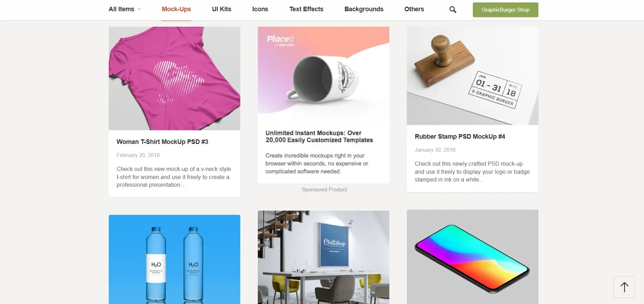Open the Woman T-Shirt MockUp PSD #3 title
The width and height of the screenshot is (644, 304).
coord(162,142)
